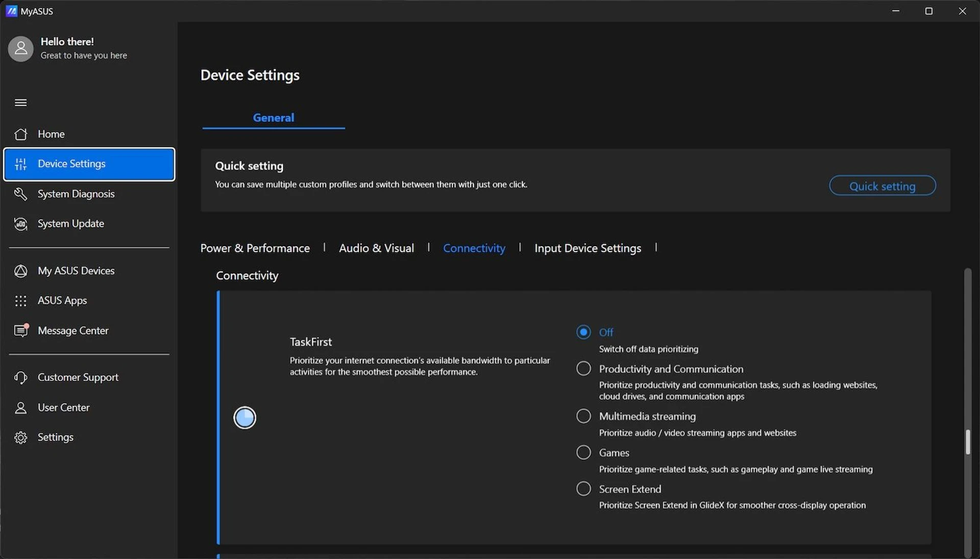Select the Off TaskFirst option

pyautogui.click(x=583, y=332)
